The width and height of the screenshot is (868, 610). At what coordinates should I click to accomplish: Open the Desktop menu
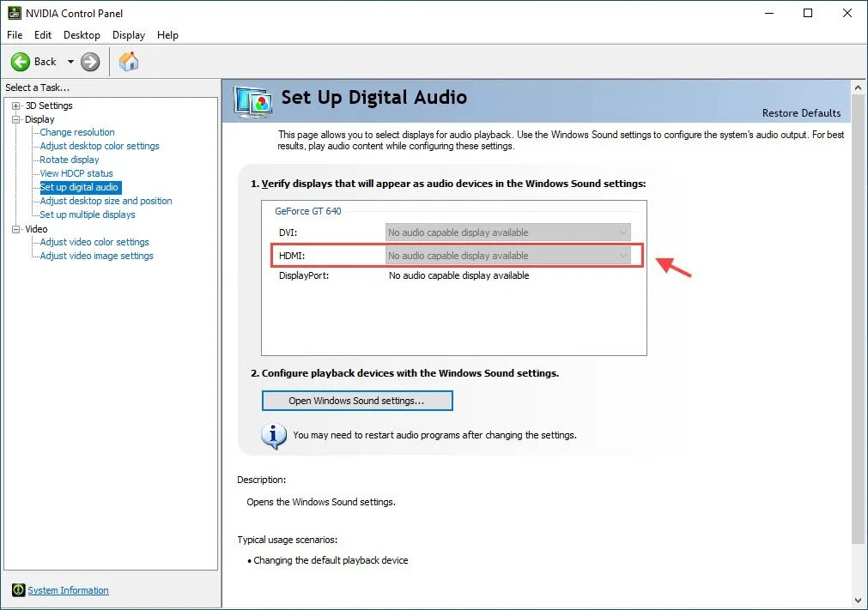(x=82, y=35)
